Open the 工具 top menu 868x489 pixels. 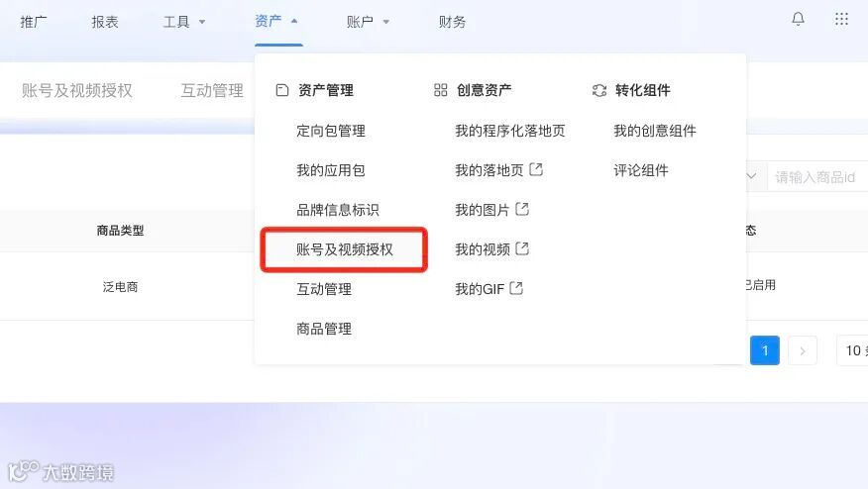176,22
